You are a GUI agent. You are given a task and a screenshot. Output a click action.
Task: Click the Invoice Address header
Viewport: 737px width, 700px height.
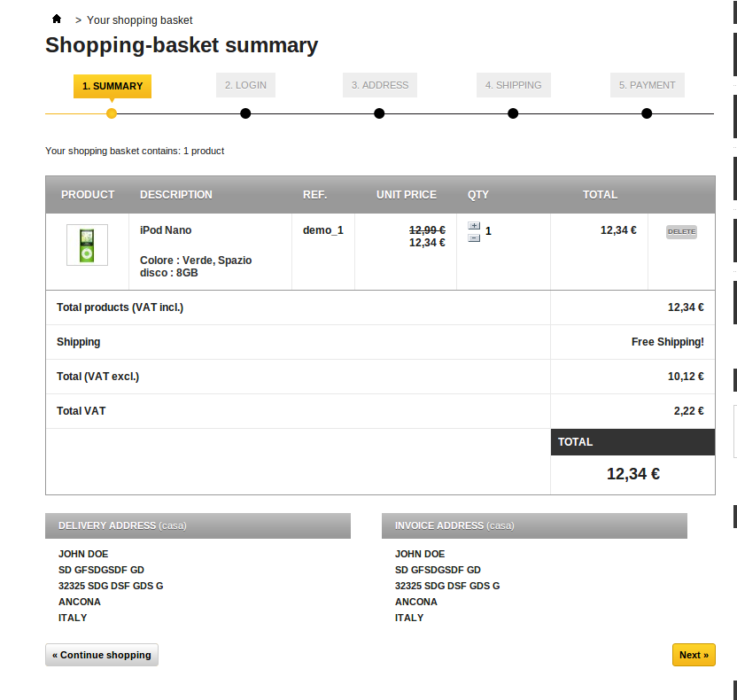[x=534, y=525]
